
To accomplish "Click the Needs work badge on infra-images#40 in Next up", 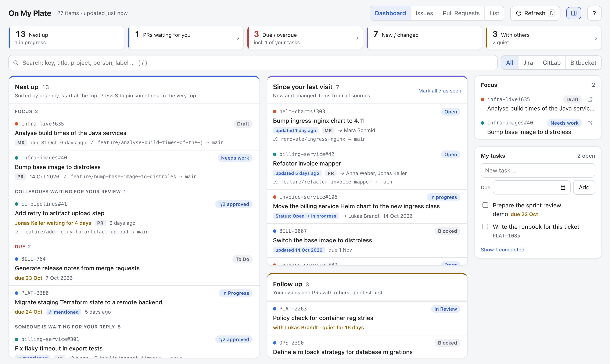I will (x=235, y=158).
